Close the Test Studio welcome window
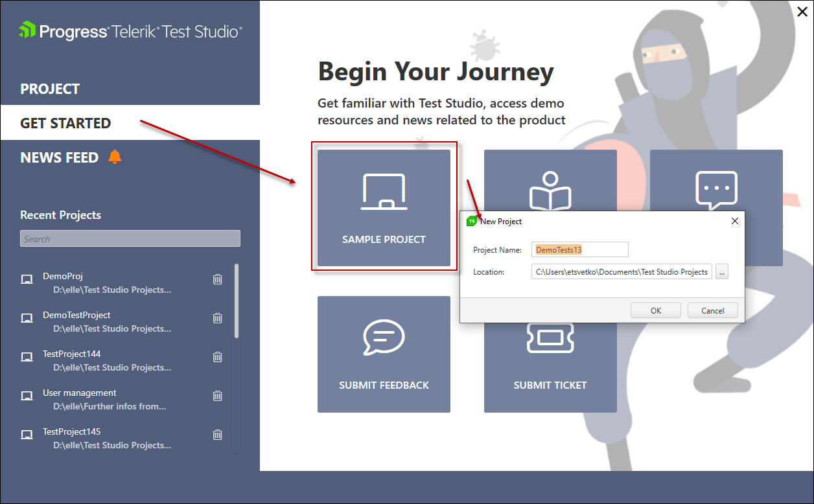This screenshot has height=504, width=814. tap(802, 10)
